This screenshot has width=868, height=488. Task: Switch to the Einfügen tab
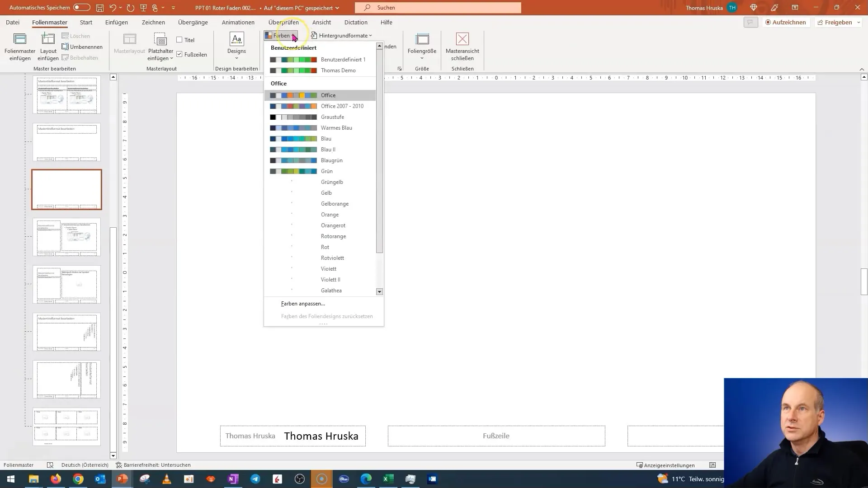tap(117, 22)
